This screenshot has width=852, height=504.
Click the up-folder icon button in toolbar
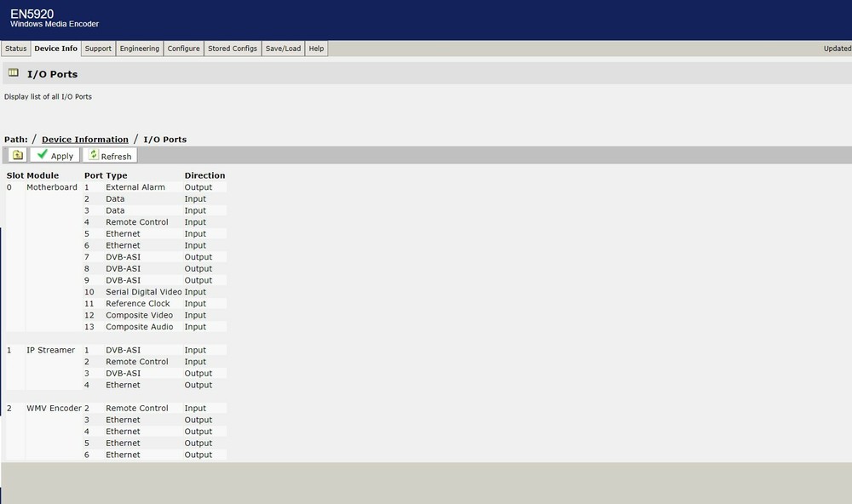coord(17,155)
